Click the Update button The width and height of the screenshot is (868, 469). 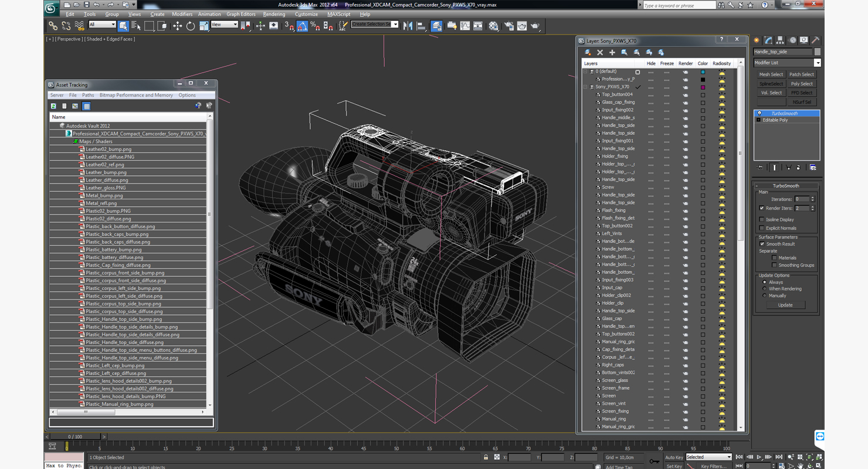(785, 305)
